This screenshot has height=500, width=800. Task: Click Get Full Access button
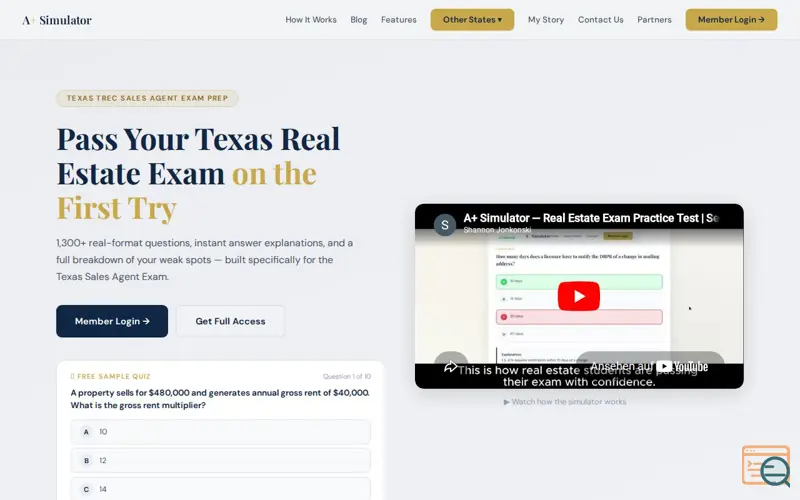point(230,321)
